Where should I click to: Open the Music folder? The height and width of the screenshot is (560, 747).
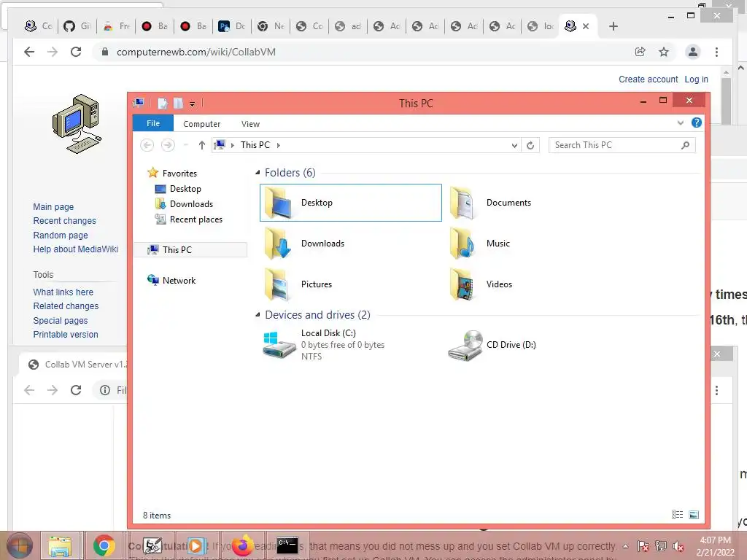click(x=480, y=244)
